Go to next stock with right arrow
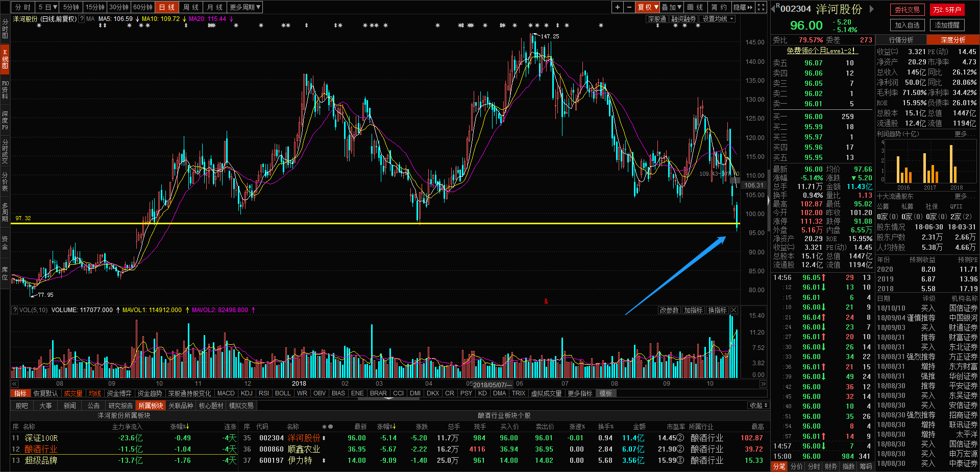The height and width of the screenshot is (472, 980). point(872,9)
